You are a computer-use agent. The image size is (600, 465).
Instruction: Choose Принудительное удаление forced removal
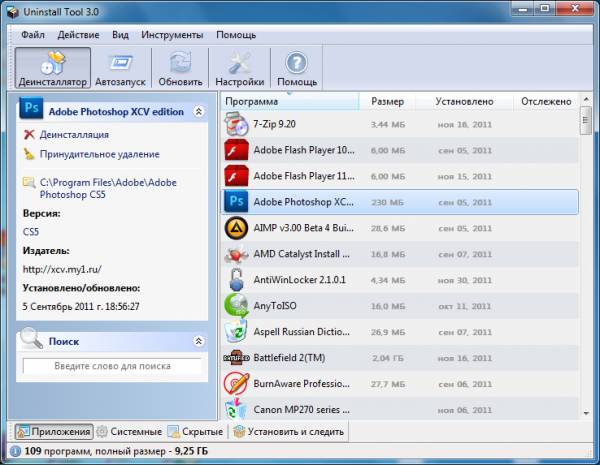pos(99,154)
